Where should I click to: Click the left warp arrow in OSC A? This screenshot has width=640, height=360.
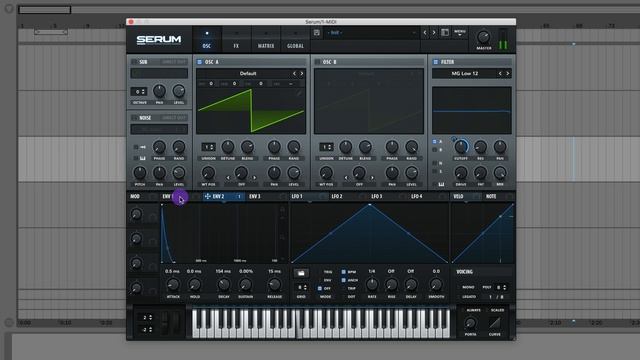coord(228,178)
